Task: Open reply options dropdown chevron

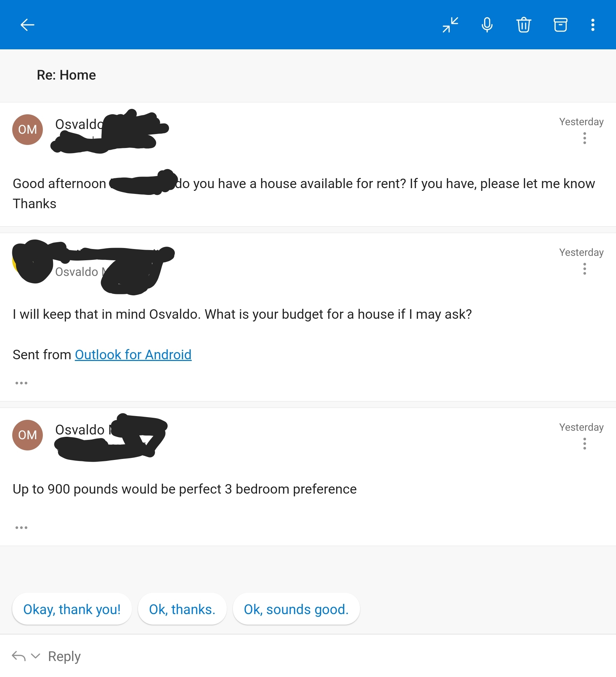Action: coord(35,656)
